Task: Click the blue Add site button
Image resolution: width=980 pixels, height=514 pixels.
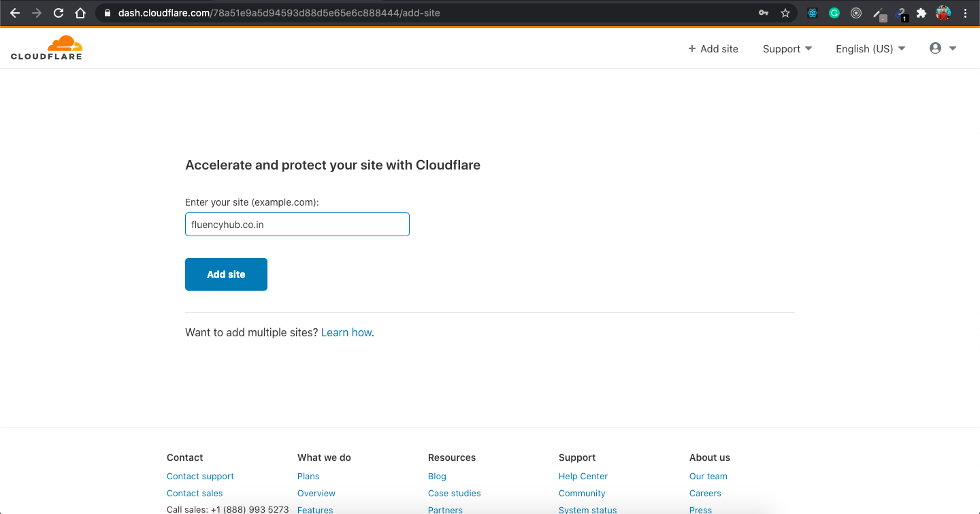Action: tap(226, 274)
